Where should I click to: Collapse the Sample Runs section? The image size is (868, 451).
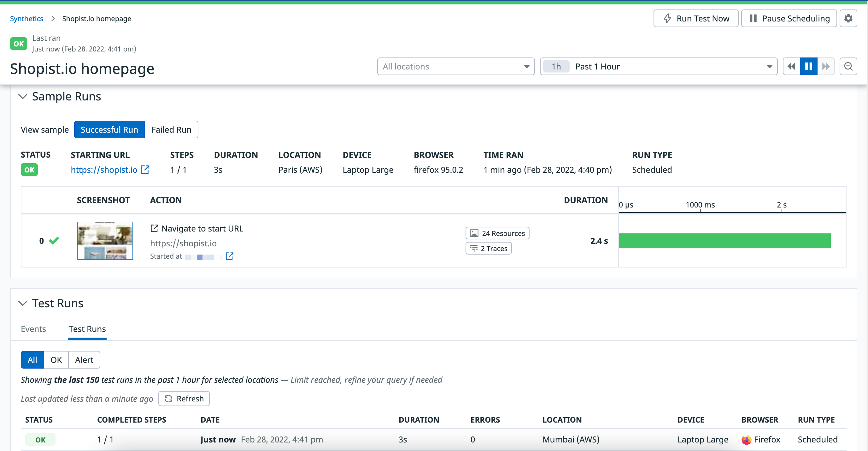tap(23, 96)
